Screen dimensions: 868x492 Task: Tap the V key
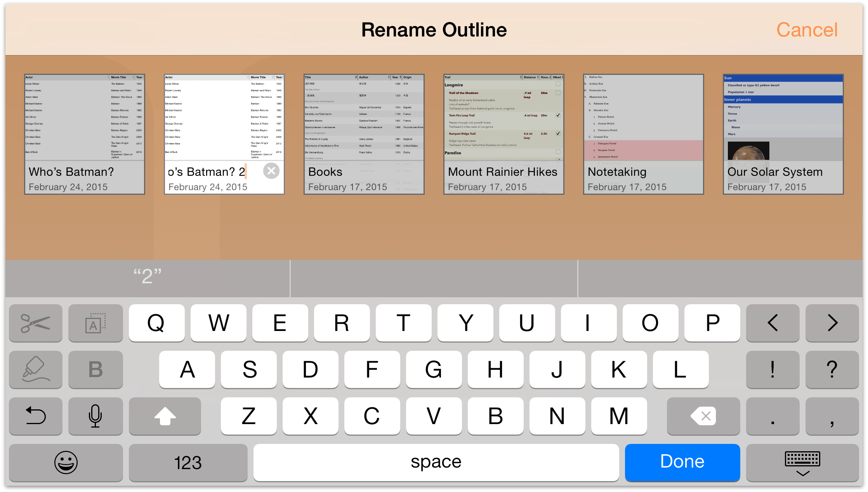click(434, 416)
